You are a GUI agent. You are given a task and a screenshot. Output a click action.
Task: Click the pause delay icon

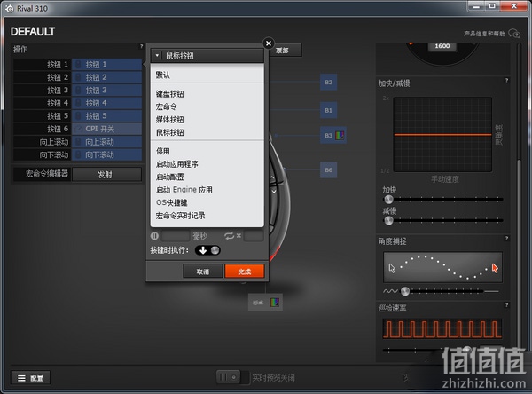154,235
